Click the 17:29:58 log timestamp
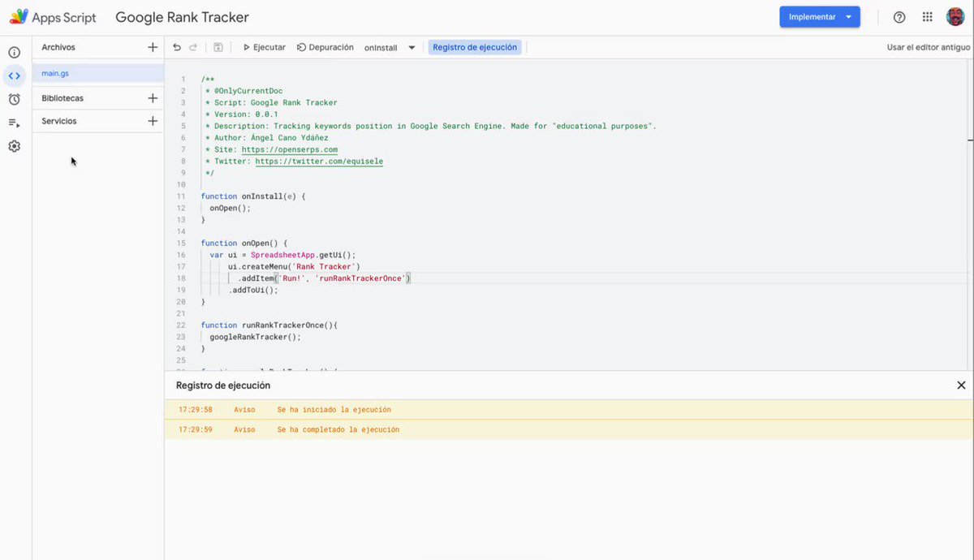Viewport: 974px width, 560px height. [x=196, y=410]
